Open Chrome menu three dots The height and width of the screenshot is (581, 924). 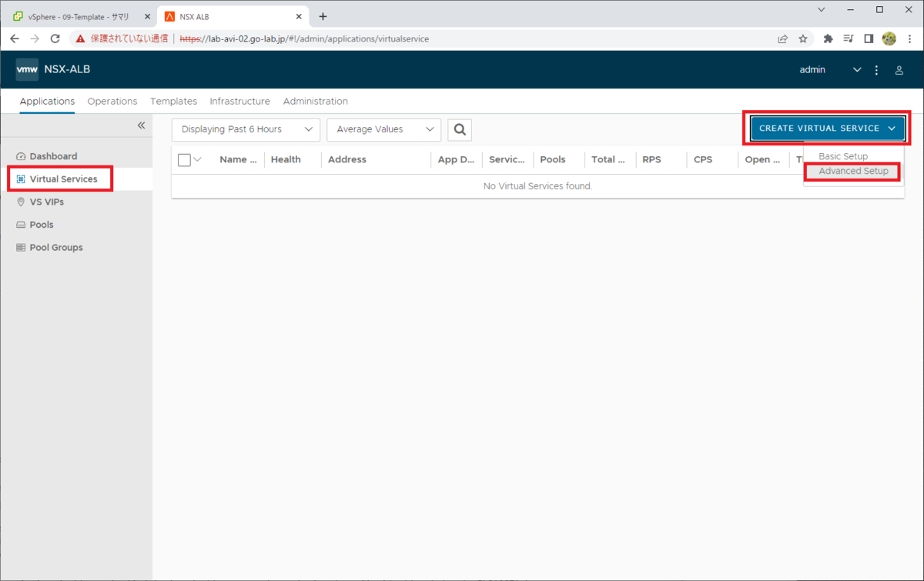pyautogui.click(x=909, y=38)
